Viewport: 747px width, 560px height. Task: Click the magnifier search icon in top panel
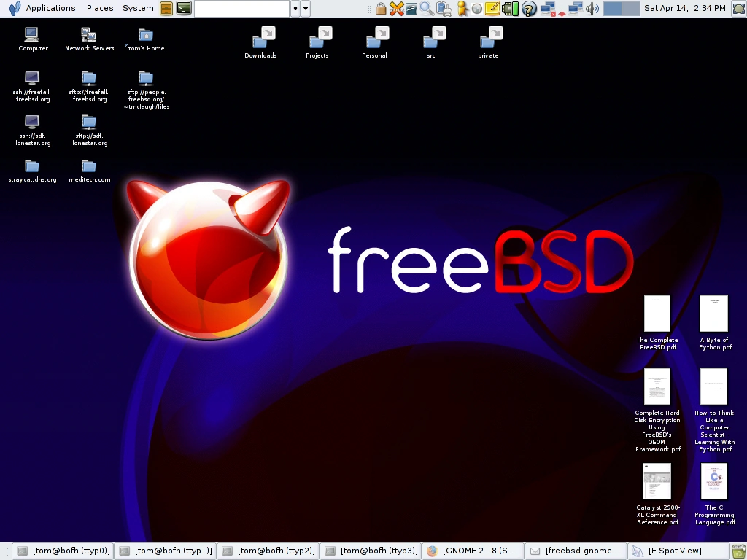point(425,9)
